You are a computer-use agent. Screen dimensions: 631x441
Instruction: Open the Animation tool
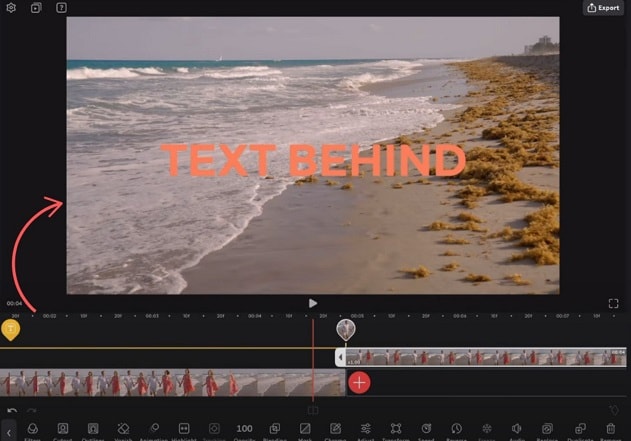[154, 431]
